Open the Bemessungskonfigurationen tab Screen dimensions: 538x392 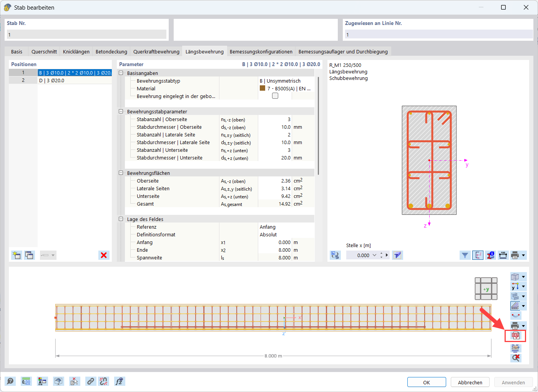click(x=261, y=51)
